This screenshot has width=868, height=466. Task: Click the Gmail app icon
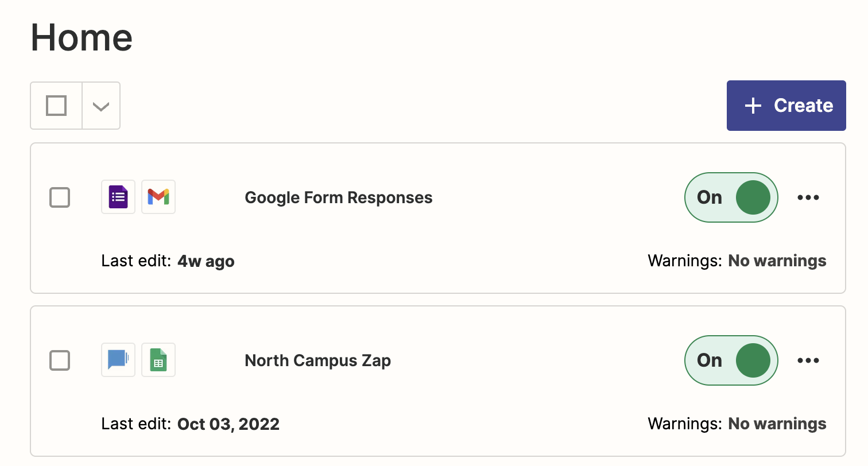(158, 197)
